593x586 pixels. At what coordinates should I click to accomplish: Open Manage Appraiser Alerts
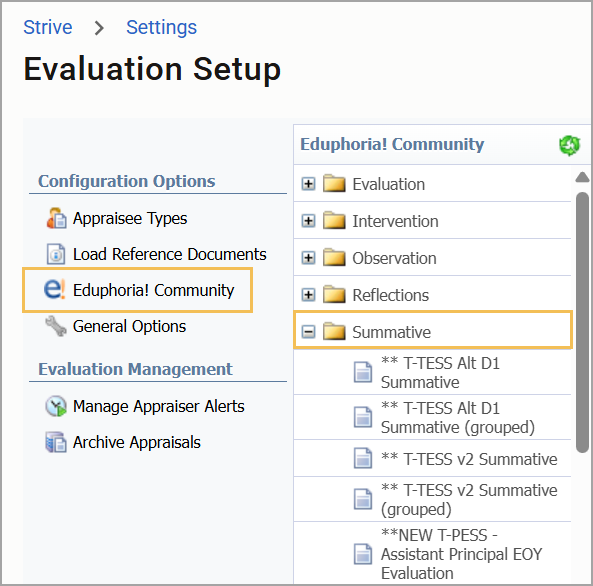(158, 406)
